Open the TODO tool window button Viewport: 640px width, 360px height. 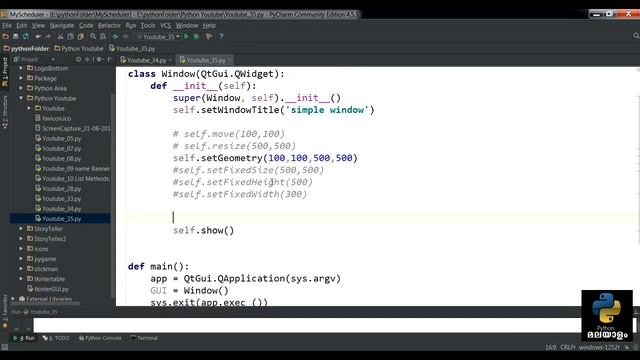pyautogui.click(x=56, y=338)
